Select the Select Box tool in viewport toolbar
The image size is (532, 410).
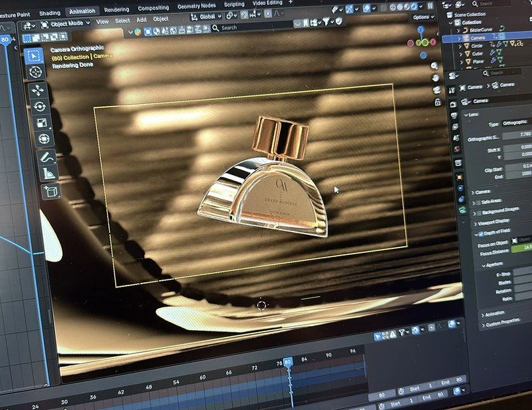34,55
